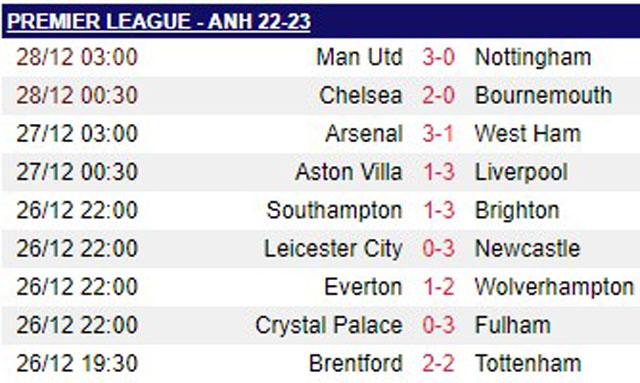The height and width of the screenshot is (383, 640).
Task: View the Arsenal 3-1 West Ham score
Action: coord(438,134)
